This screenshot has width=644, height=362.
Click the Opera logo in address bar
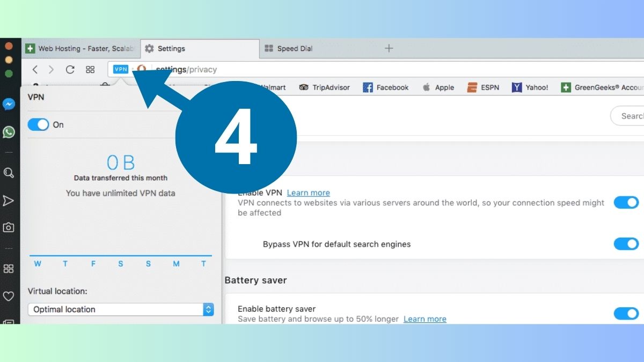[142, 69]
